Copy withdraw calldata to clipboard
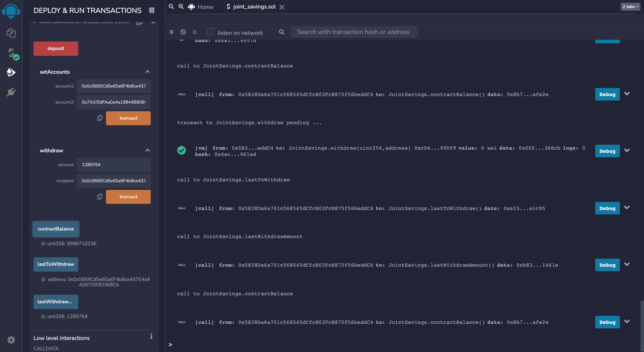644x352 pixels. (x=100, y=197)
